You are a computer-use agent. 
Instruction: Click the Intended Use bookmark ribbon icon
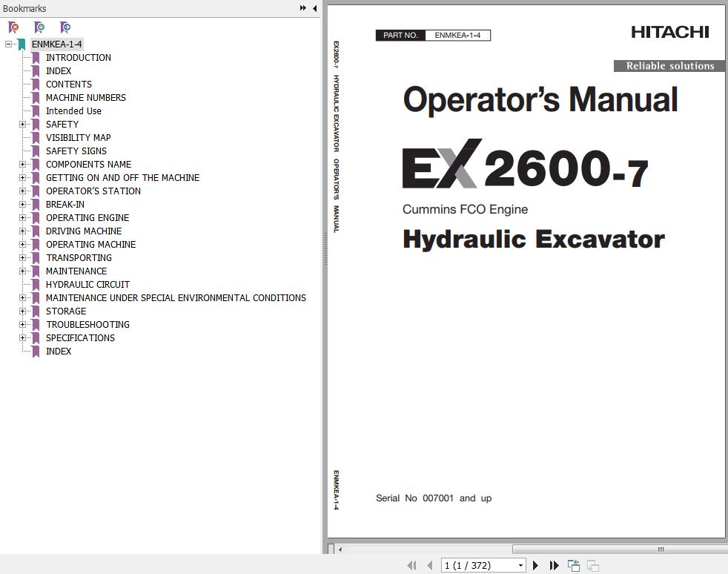36,111
